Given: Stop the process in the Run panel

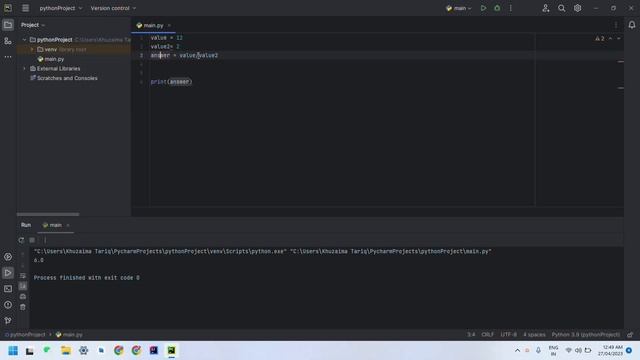Looking at the screenshot, I should (x=32, y=240).
